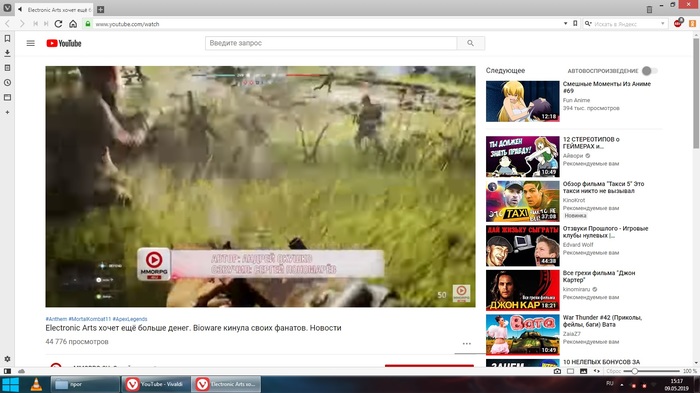700x393 pixels.
Task: Open the closed tabs trash icon
Action: (x=649, y=9)
